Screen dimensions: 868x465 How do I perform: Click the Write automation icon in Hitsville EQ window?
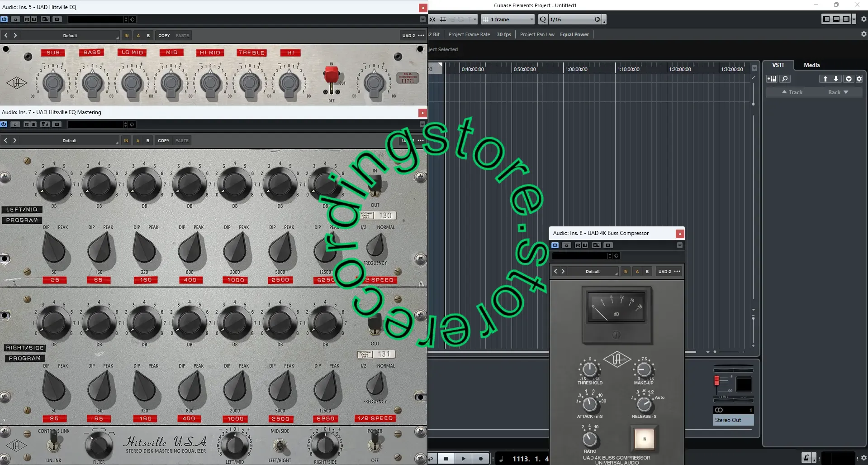[x=33, y=19]
